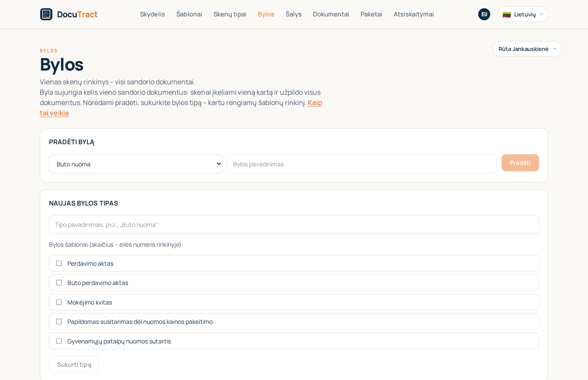Open Skenų tipai in navigation
This screenshot has height=380, width=588.
(x=230, y=14)
